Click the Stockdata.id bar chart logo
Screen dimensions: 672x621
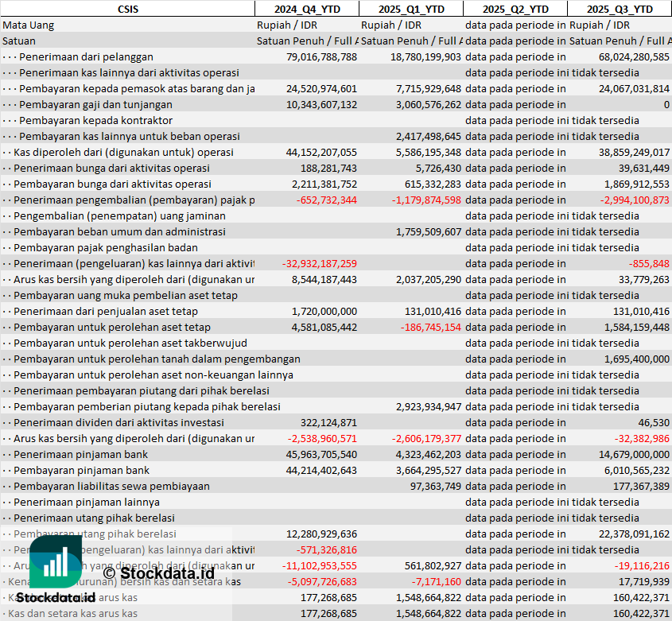click(x=56, y=562)
